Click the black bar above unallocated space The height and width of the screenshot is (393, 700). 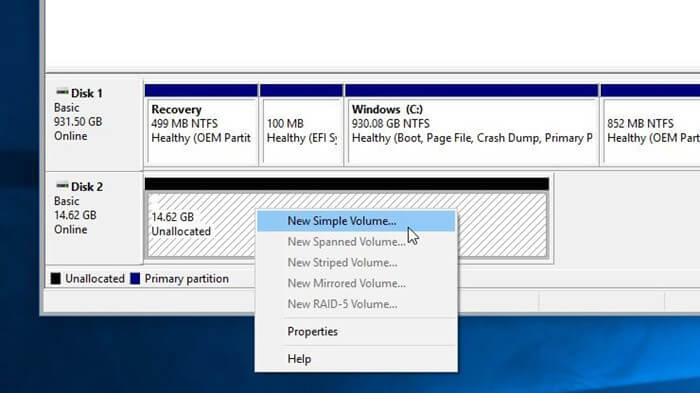pyautogui.click(x=347, y=184)
